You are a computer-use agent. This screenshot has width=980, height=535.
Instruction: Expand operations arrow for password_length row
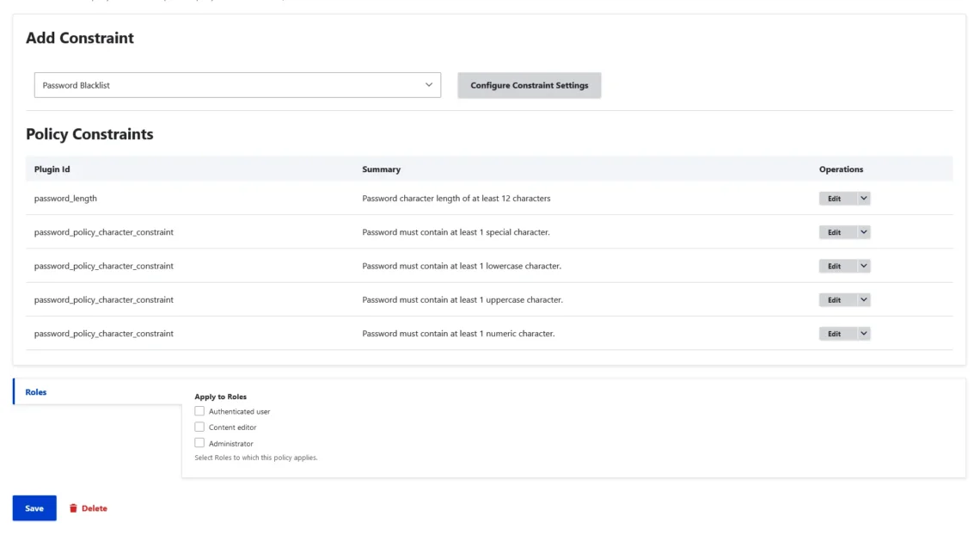(864, 199)
